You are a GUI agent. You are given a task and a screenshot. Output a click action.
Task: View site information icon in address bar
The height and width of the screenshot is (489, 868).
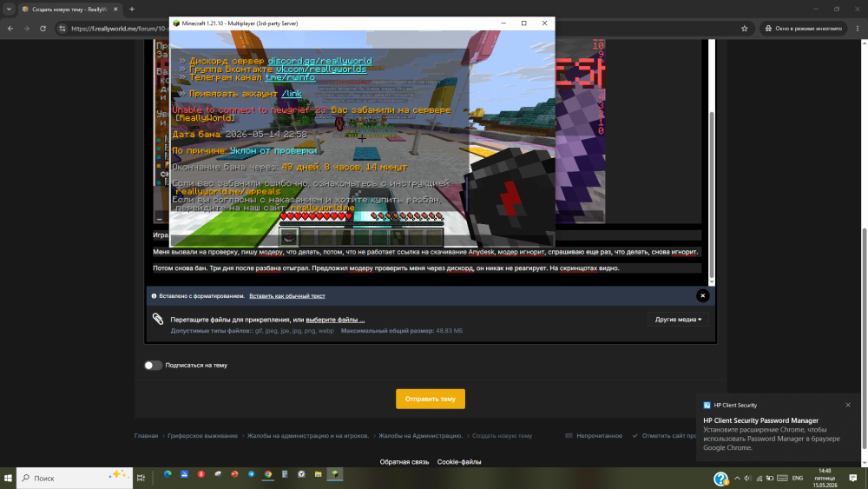(62, 29)
